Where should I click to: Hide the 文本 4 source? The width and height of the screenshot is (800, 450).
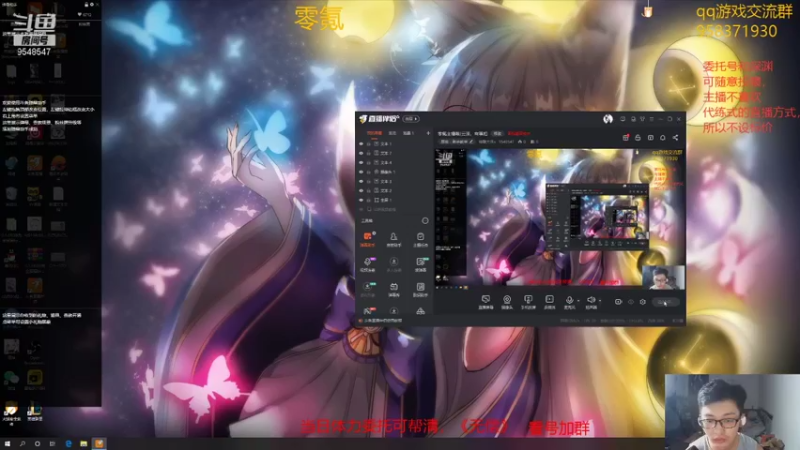361,162
